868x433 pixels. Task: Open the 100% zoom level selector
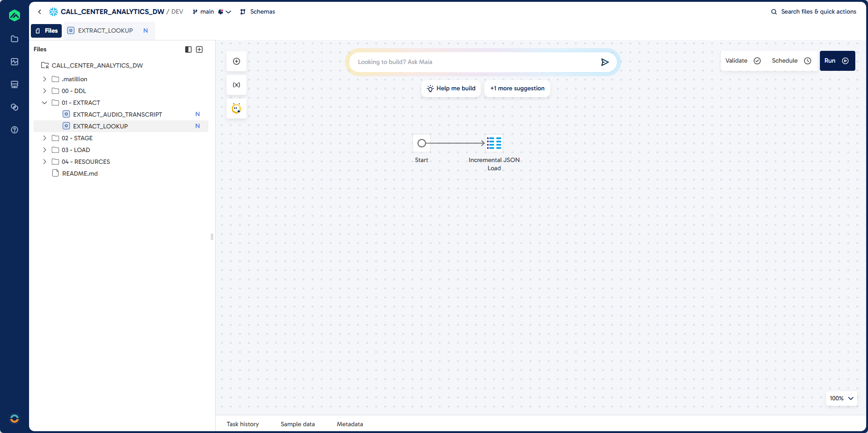841,398
